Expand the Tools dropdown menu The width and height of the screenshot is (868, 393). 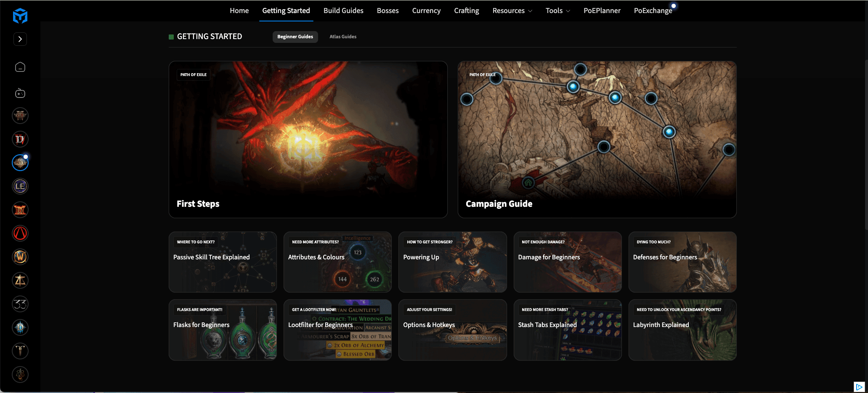(x=557, y=11)
